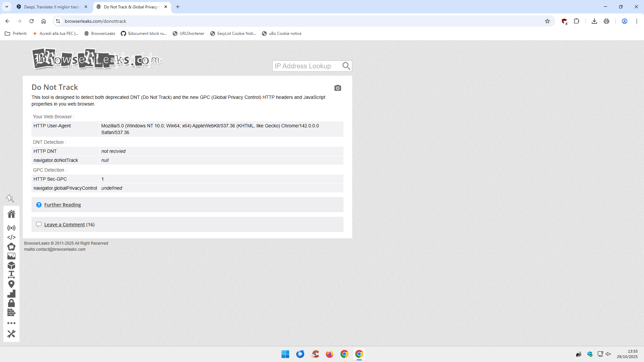Click the image canvas sidebar icon
The image size is (644, 362).
tap(11, 256)
